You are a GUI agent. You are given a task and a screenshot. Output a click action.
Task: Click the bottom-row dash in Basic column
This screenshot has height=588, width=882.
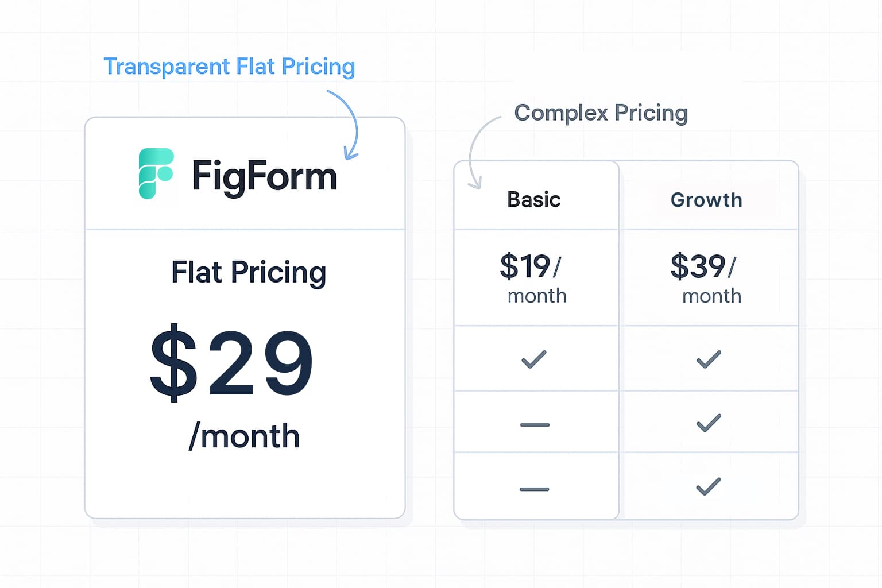coord(535,489)
